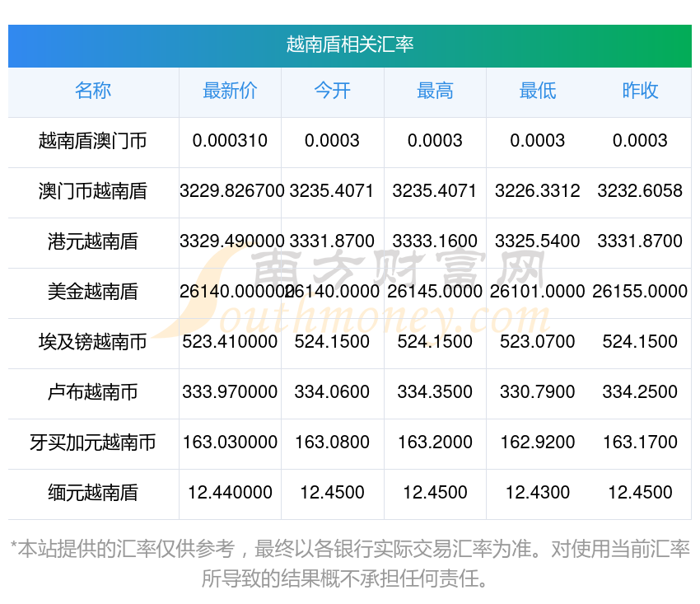The width and height of the screenshot is (700, 604).
Task: Select the 今开 column header
Action: coord(333,91)
